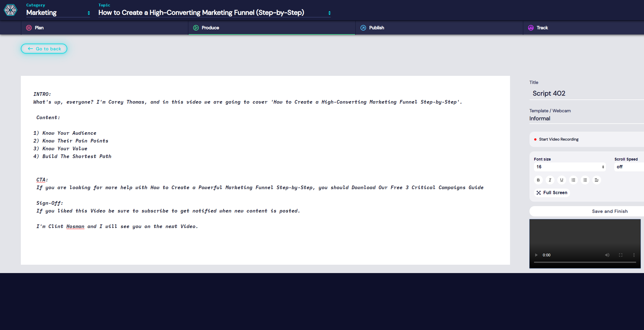The width and height of the screenshot is (644, 330).
Task: Click the subscribe sentence in Sign-Off
Action: 168,211
